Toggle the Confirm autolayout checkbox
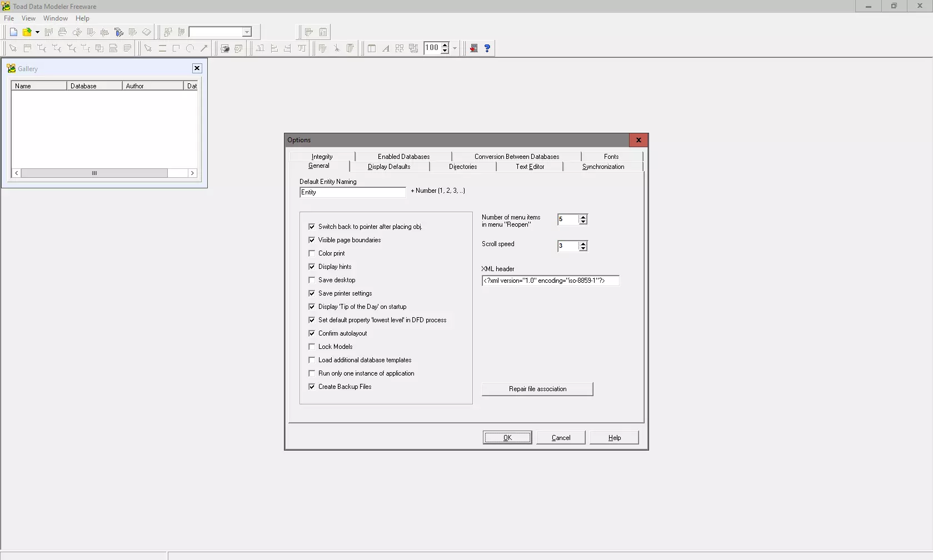Screen dimensions: 933x560 pyautogui.click(x=312, y=333)
